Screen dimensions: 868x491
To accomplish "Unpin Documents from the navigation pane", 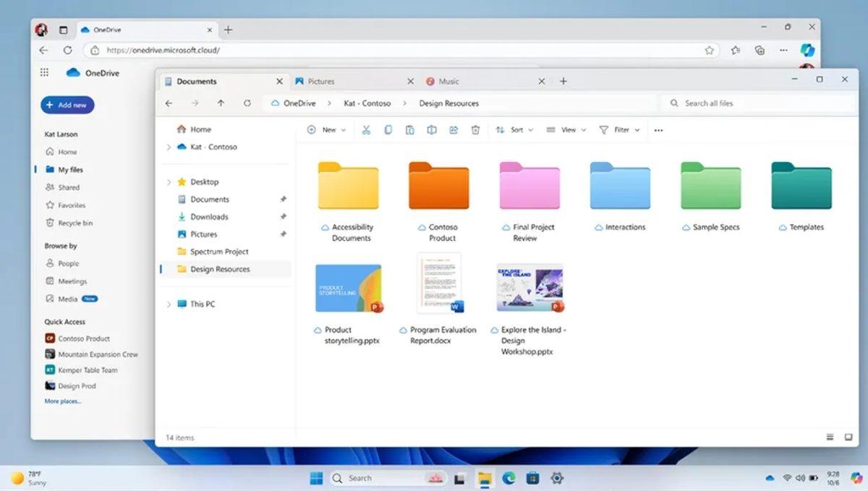I will pos(284,199).
